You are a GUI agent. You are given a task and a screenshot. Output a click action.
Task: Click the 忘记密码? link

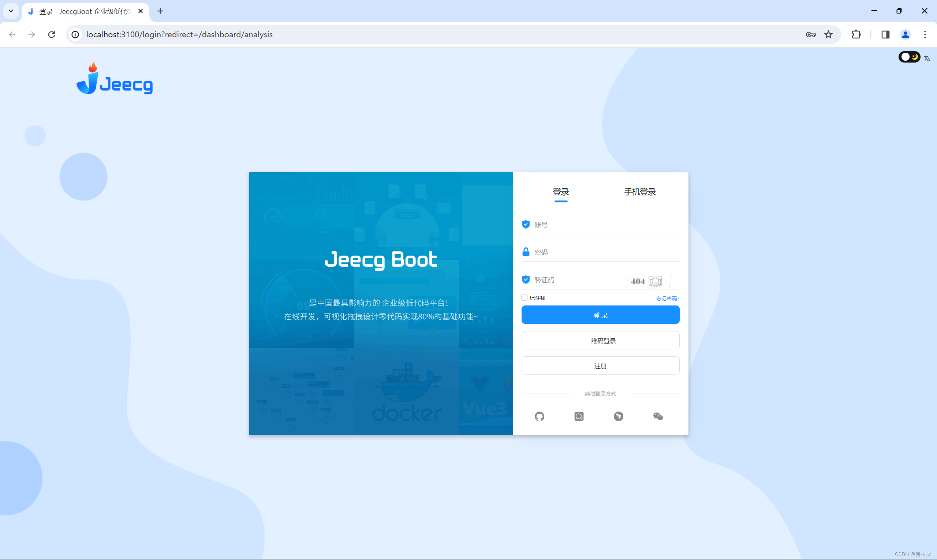coord(668,298)
